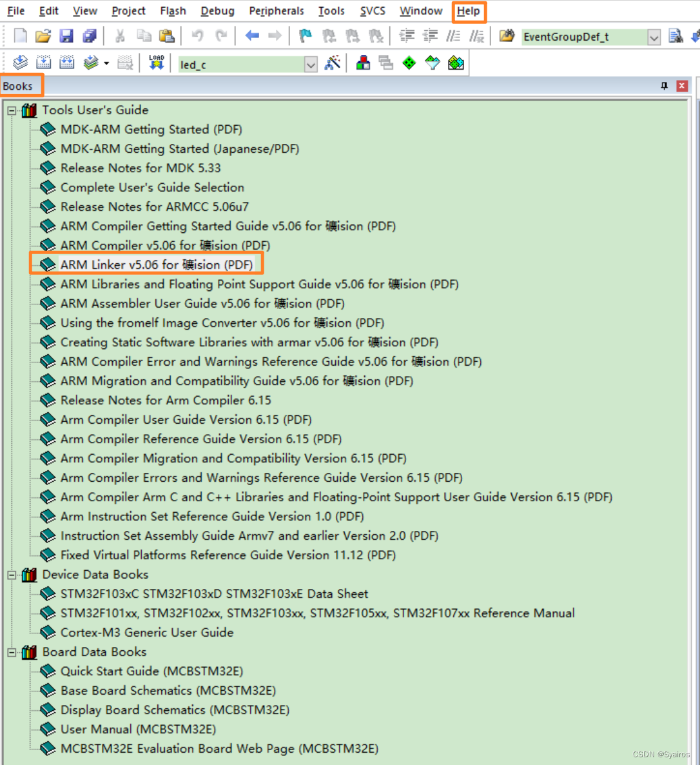Image resolution: width=700 pixels, height=765 pixels.
Task: Close the Books panel
Action: tap(682, 85)
